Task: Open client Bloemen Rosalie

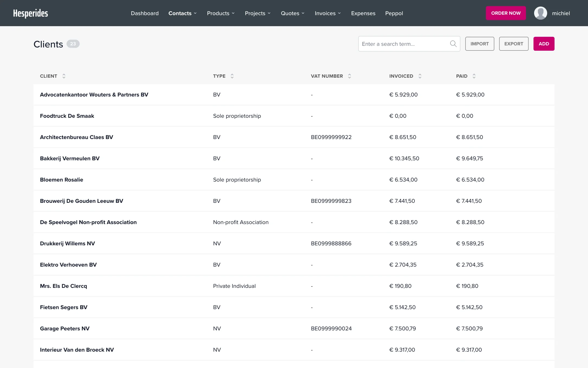Action: [x=62, y=180]
